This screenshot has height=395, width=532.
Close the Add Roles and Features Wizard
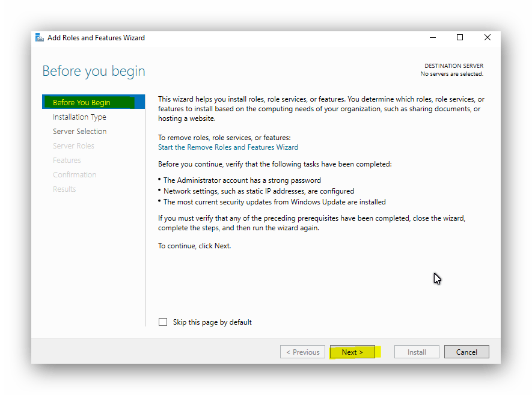point(487,38)
